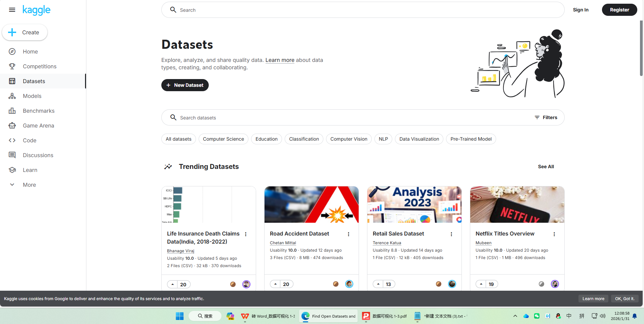Open Bhanage Viraj's avatar on first card

[x=246, y=284]
